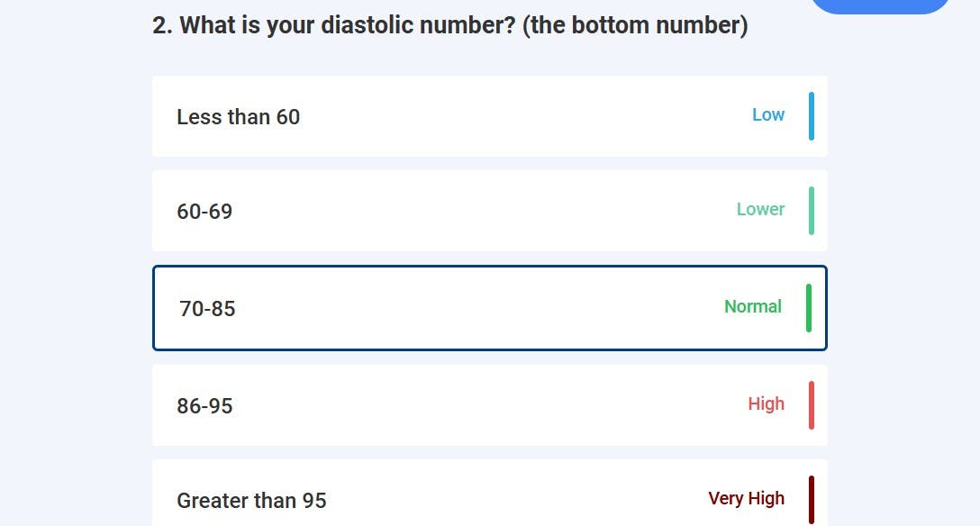
Task: Click the green bar beside Normal
Action: pyautogui.click(x=812, y=308)
